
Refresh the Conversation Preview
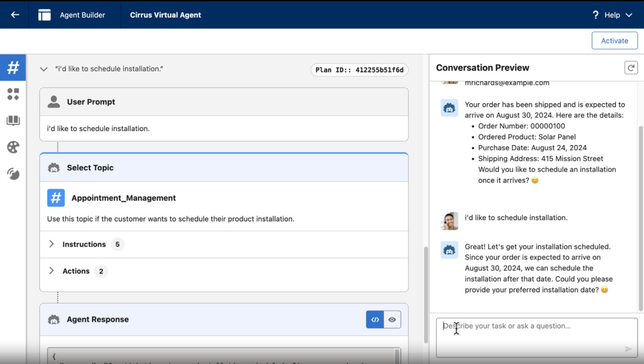[x=631, y=68]
